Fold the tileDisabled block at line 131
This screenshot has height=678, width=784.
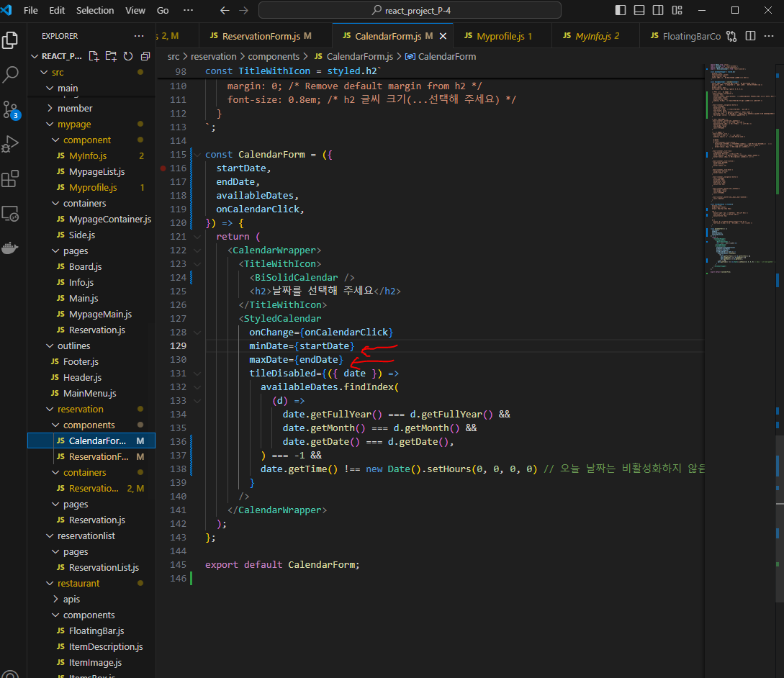(197, 374)
